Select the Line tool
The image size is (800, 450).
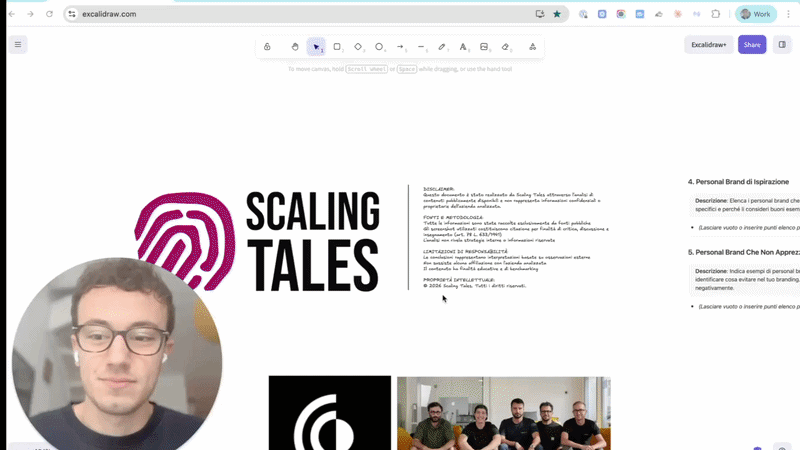pos(421,46)
